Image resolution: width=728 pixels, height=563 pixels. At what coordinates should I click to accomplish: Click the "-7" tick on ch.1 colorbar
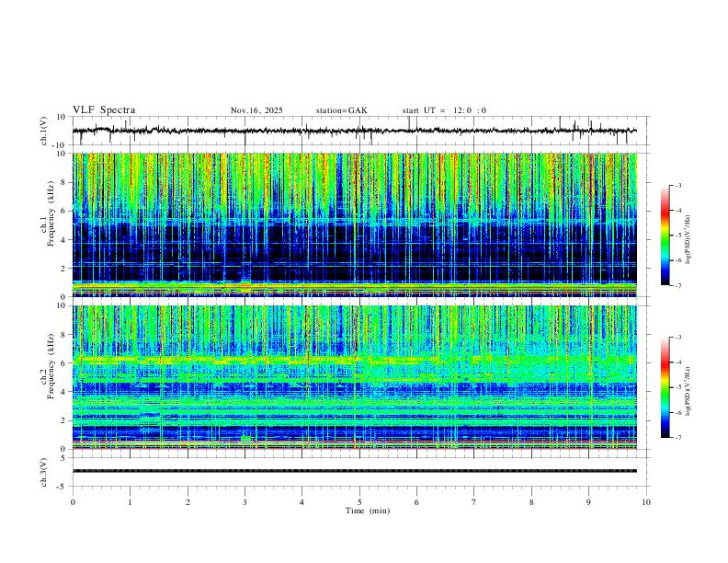pyautogui.click(x=678, y=285)
